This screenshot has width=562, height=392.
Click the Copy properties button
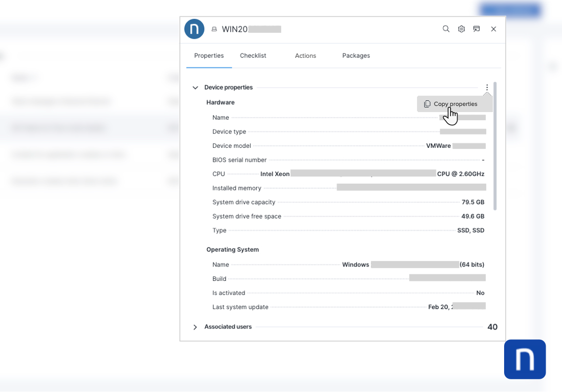coord(454,103)
